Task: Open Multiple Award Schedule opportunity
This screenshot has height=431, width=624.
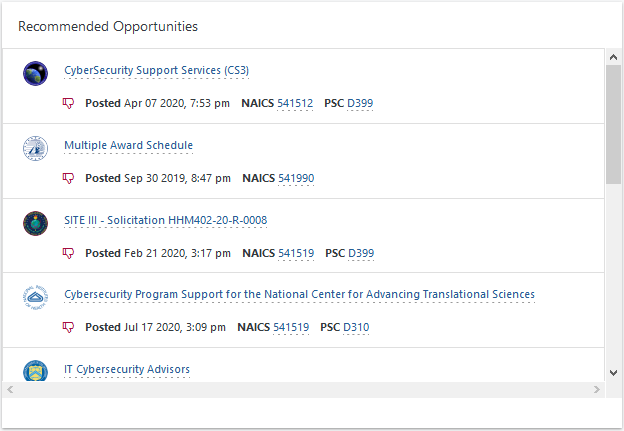Action: [x=128, y=146]
